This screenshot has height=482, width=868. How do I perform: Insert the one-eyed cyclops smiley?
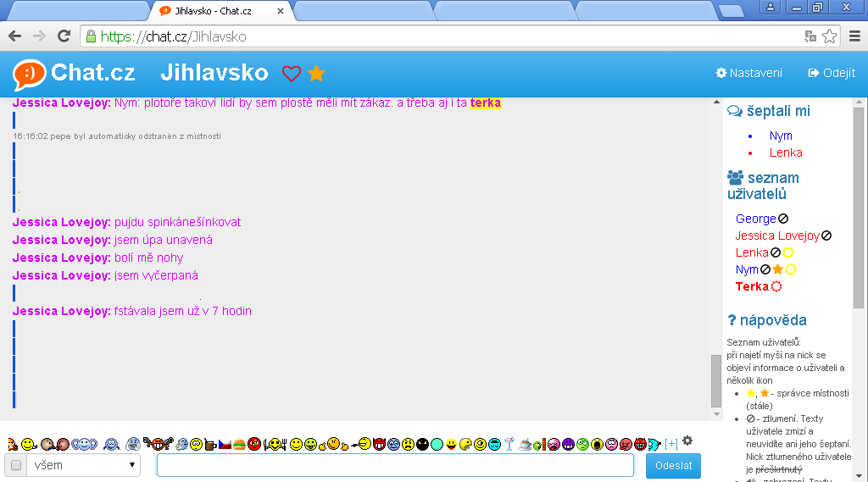tap(480, 445)
